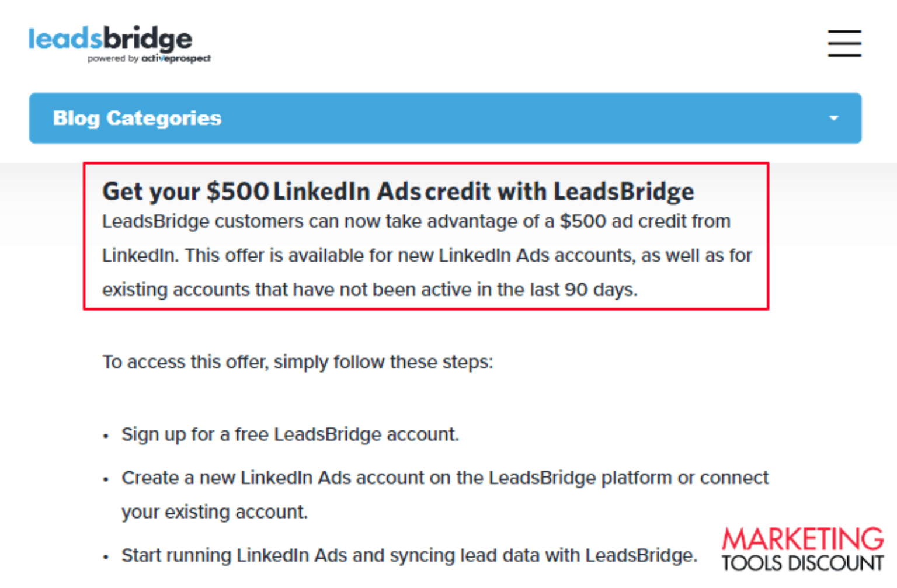Click the 'powered by activeprospect' brand mark
897x588 pixels.
[149, 58]
